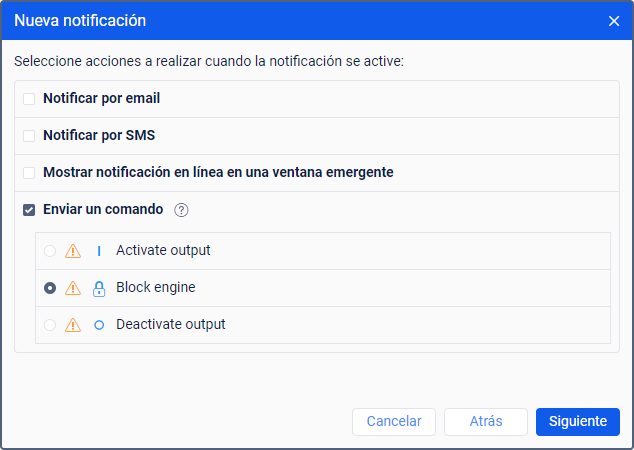Image resolution: width=634 pixels, height=450 pixels.
Task: Click the Nueva notificación title bar
Action: [300, 21]
